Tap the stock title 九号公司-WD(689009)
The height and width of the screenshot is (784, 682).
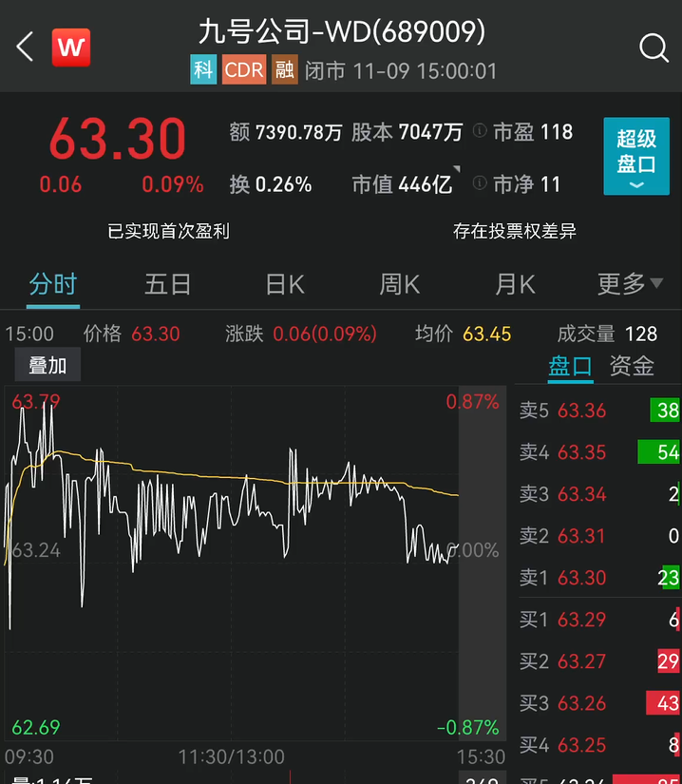342,31
